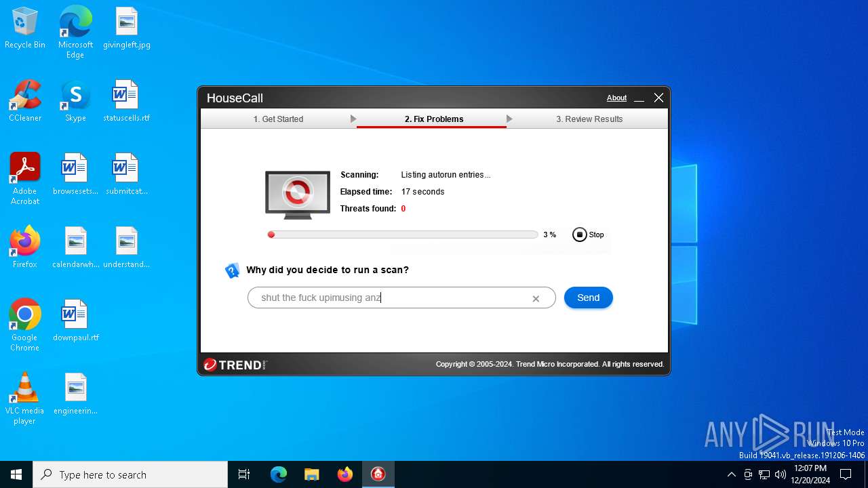The height and width of the screenshot is (488, 868).
Task: Click the "Why did you decide to run a scan?" heading
Action: pyautogui.click(x=328, y=270)
